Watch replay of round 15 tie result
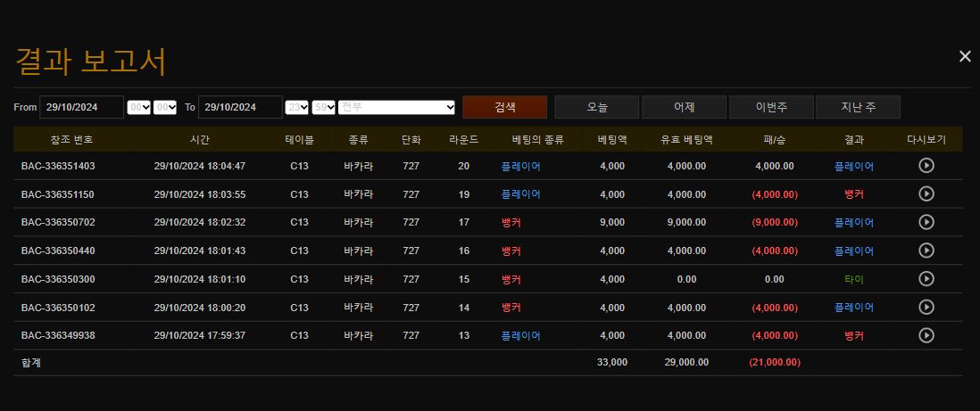980x411 pixels. [x=926, y=279]
